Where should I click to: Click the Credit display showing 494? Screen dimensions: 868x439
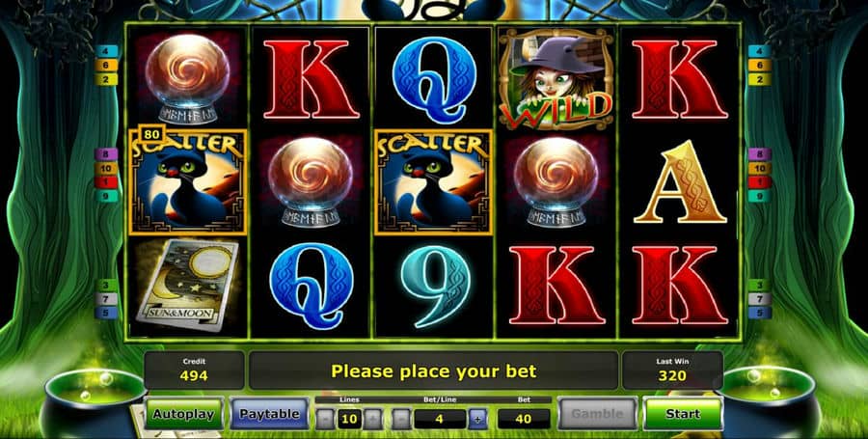[194, 370]
